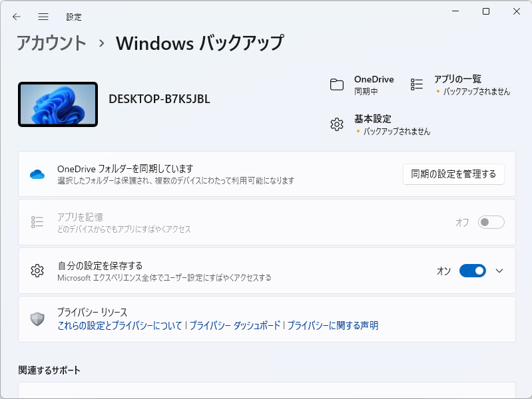Click the blue OneDrive cloud icon
The image size is (532, 399).
tap(37, 174)
